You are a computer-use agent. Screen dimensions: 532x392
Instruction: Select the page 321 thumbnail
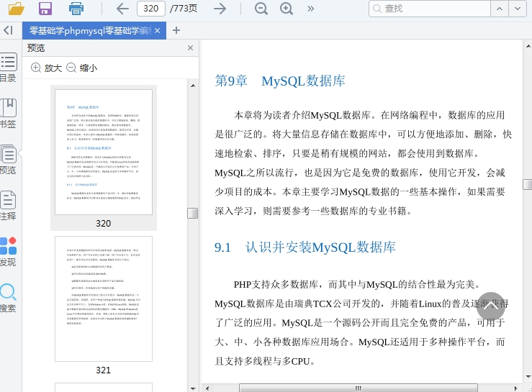pos(104,298)
